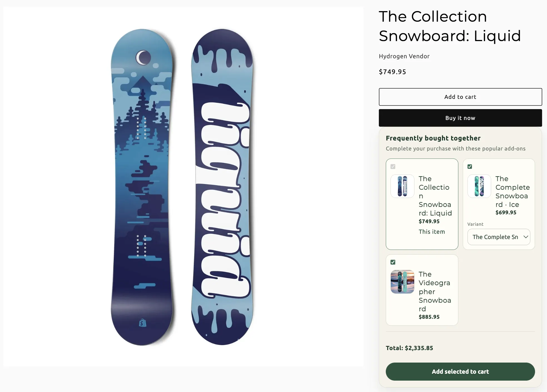547x392 pixels.
Task: Click the Shopify bag logo on snowboard
Action: (x=143, y=323)
